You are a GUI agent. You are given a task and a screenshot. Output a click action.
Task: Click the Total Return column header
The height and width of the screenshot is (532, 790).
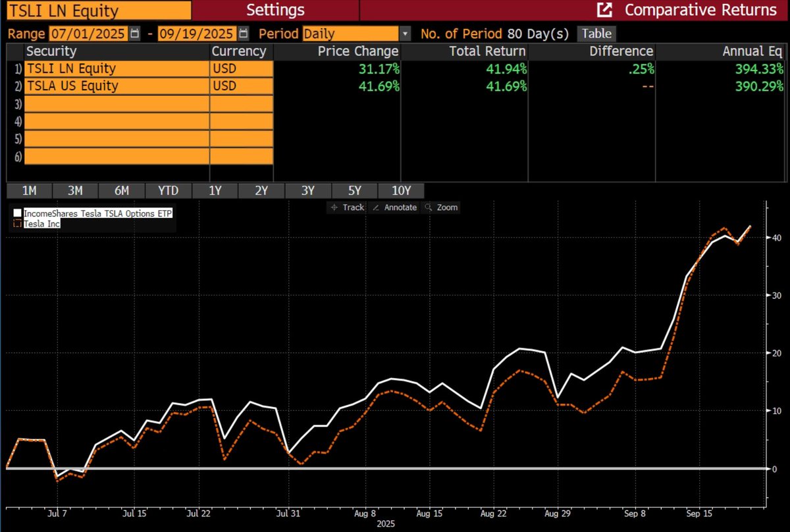464,51
